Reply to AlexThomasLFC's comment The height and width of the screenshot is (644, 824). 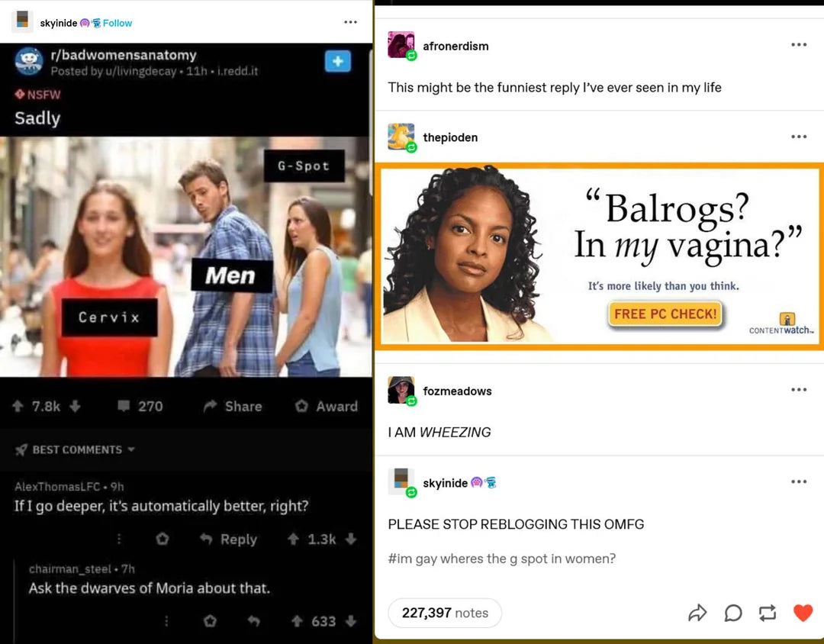point(228,539)
